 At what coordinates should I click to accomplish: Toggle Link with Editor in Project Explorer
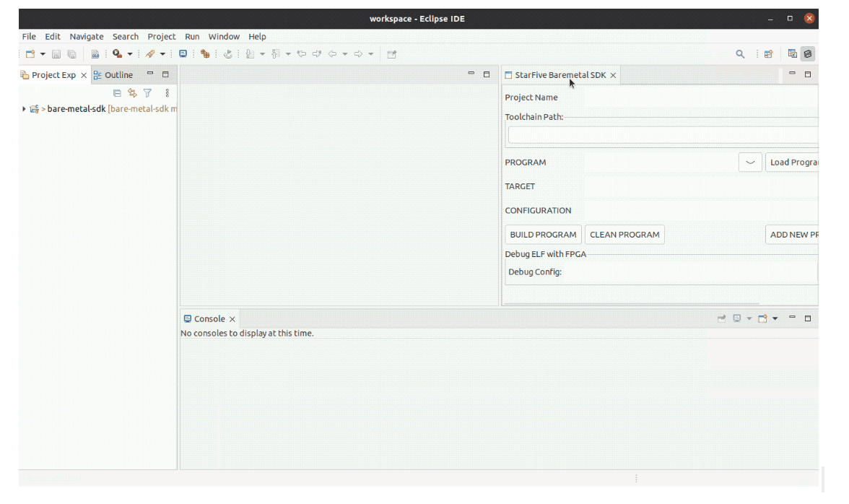tap(132, 93)
